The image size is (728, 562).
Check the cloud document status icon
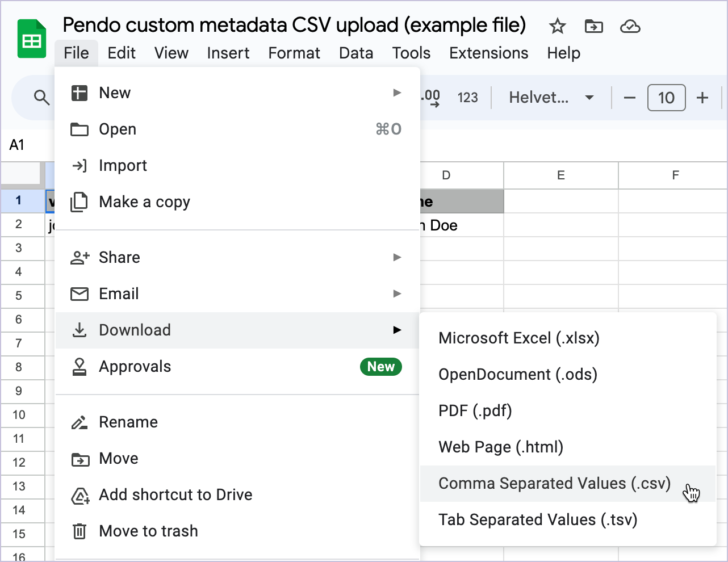pyautogui.click(x=630, y=26)
